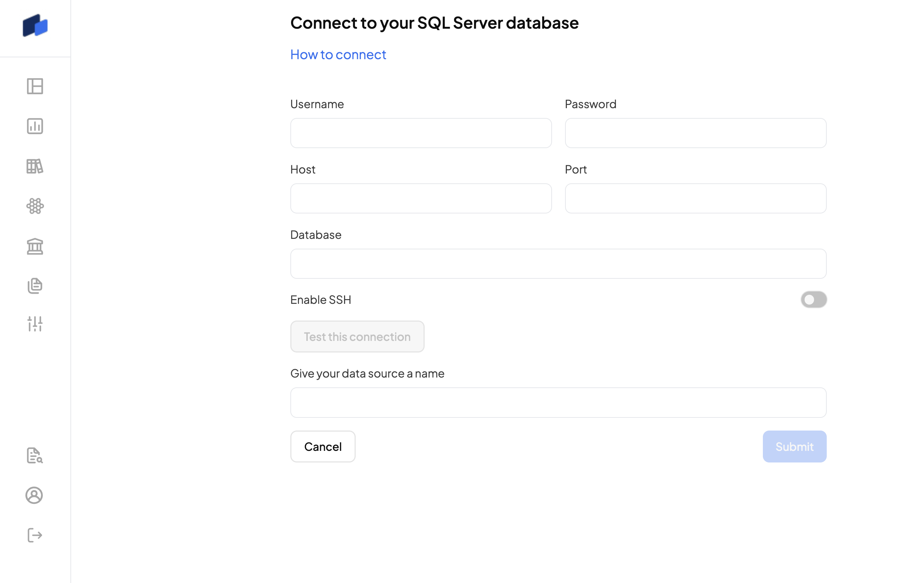Click the Test this connection button
Image resolution: width=924 pixels, height=583 pixels.
coord(357,337)
